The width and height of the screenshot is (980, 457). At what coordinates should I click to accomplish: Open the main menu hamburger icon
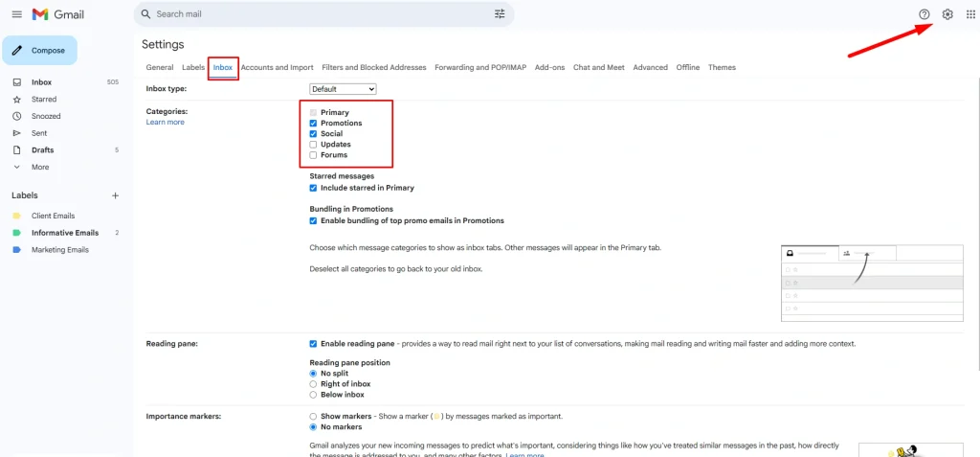pos(16,14)
